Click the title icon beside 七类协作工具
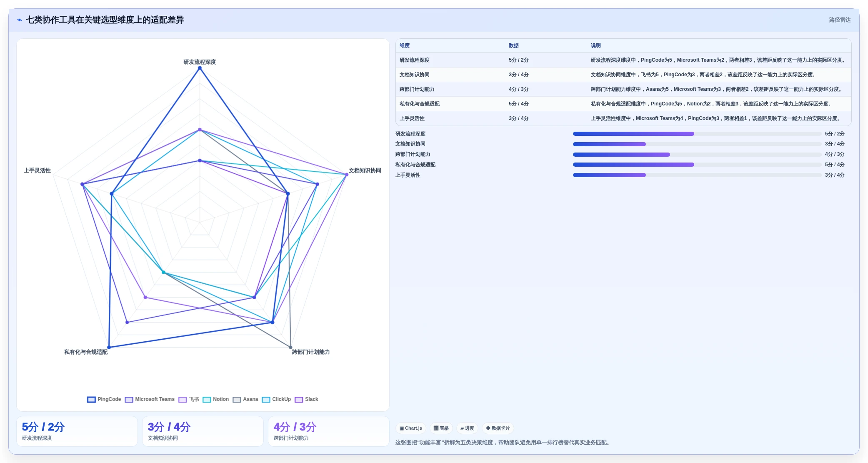Viewport: 868px width, 463px height. pyautogui.click(x=20, y=20)
